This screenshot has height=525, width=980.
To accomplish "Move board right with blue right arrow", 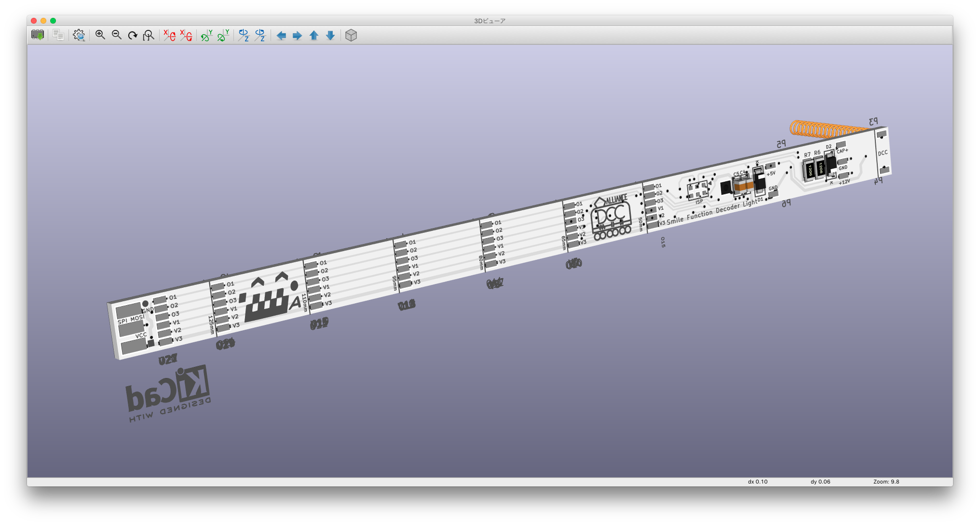I will pyautogui.click(x=298, y=36).
